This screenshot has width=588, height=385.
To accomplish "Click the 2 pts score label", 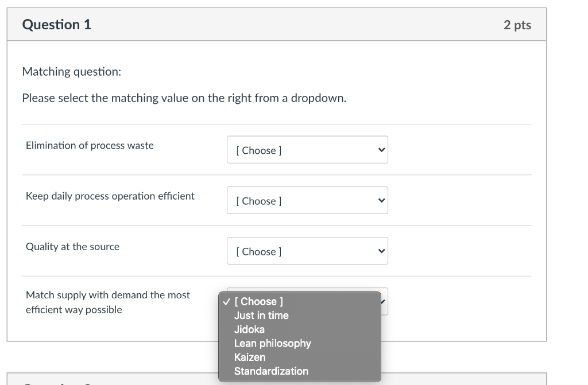I will click(517, 25).
